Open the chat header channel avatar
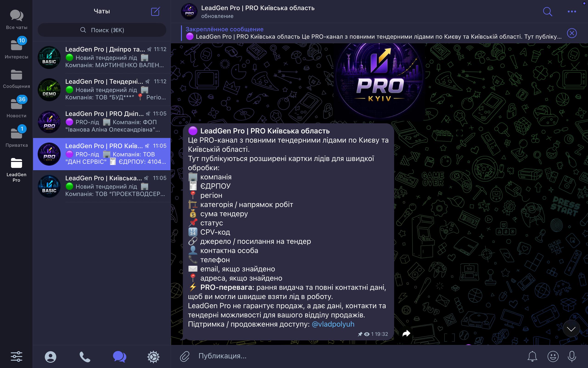The width and height of the screenshot is (588, 368). (x=189, y=11)
